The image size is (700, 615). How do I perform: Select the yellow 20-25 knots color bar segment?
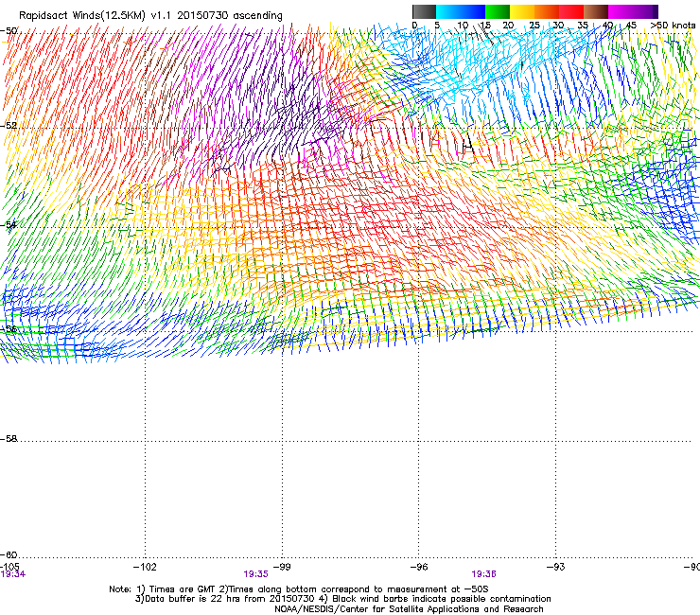pos(522,11)
